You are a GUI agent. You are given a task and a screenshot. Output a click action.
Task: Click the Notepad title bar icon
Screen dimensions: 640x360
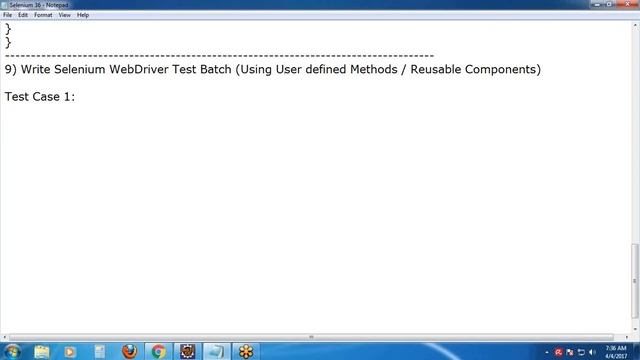tap(4, 5)
